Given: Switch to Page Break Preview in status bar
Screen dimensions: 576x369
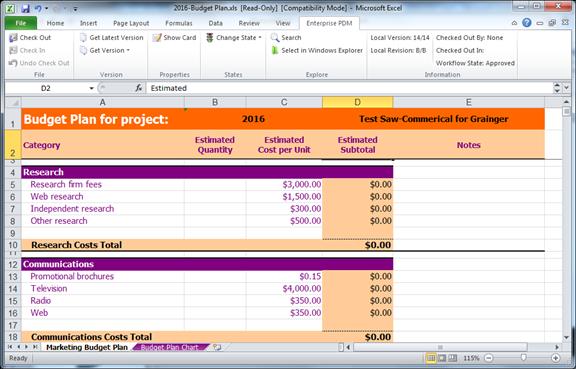Looking at the screenshot, I should point(453,358).
